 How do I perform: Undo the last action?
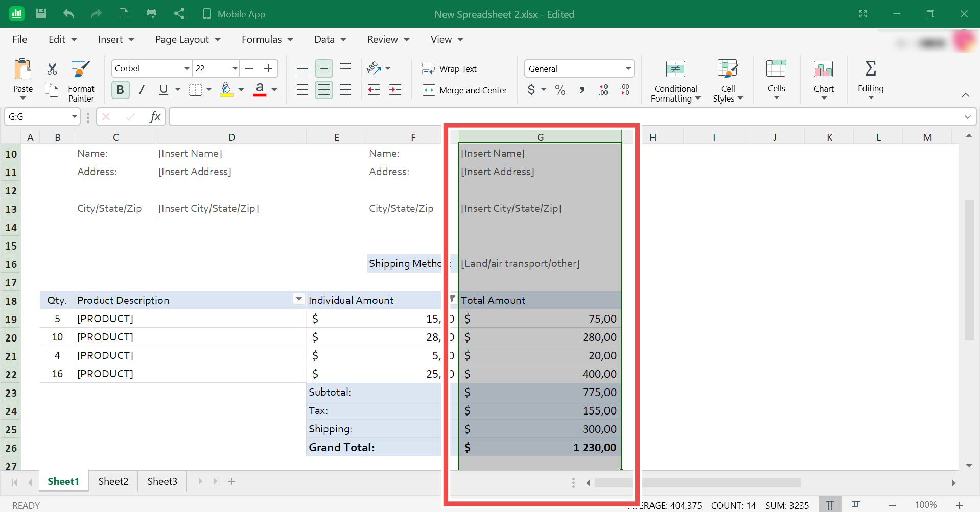point(68,14)
